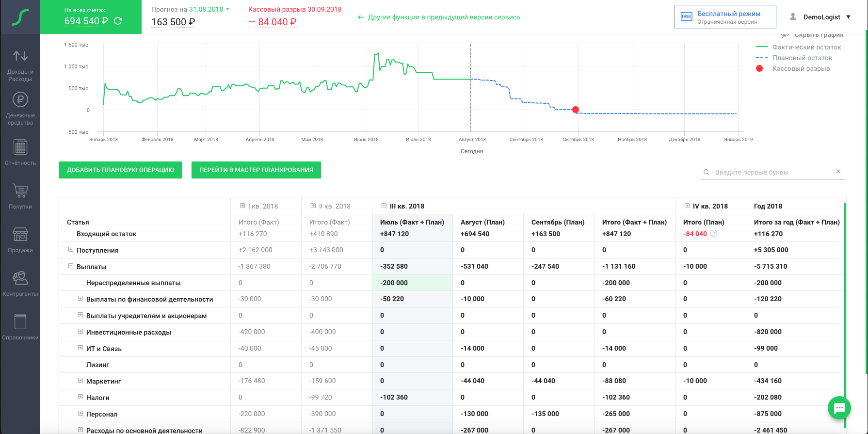
Task: Open the green chat support bubble
Action: click(x=839, y=408)
